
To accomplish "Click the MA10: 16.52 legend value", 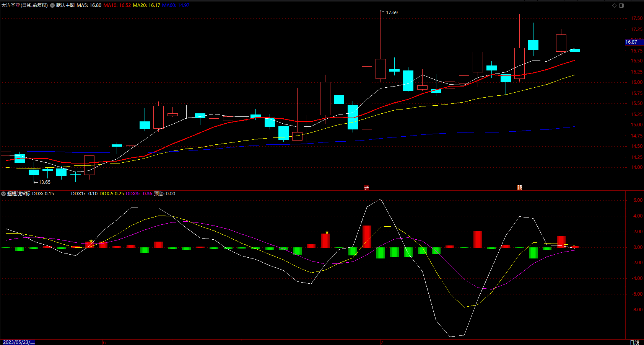I will (117, 5).
